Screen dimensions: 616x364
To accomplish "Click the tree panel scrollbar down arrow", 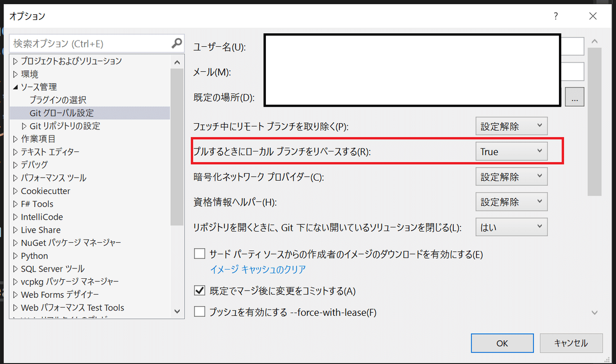I will click(x=177, y=310).
